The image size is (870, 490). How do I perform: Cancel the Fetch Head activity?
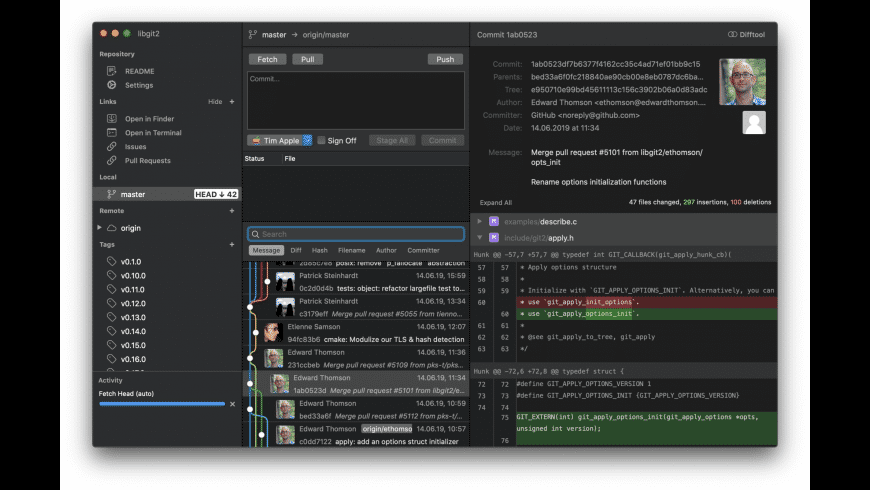pos(232,404)
